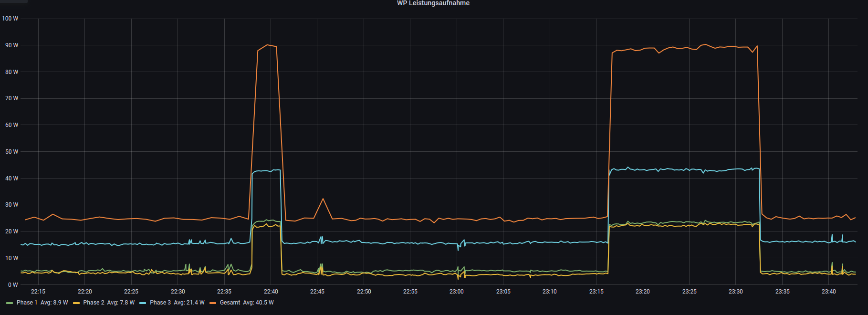Click the 50 W label on the Y axis

tap(11, 152)
